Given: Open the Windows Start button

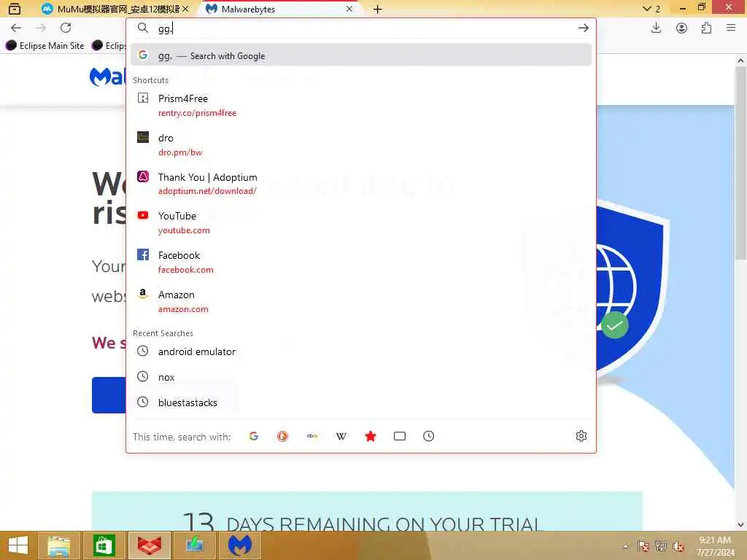Looking at the screenshot, I should 18,545.
